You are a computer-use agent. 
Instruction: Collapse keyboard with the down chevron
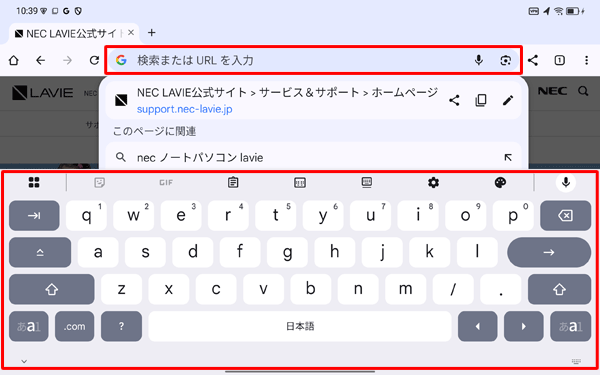coord(24,361)
